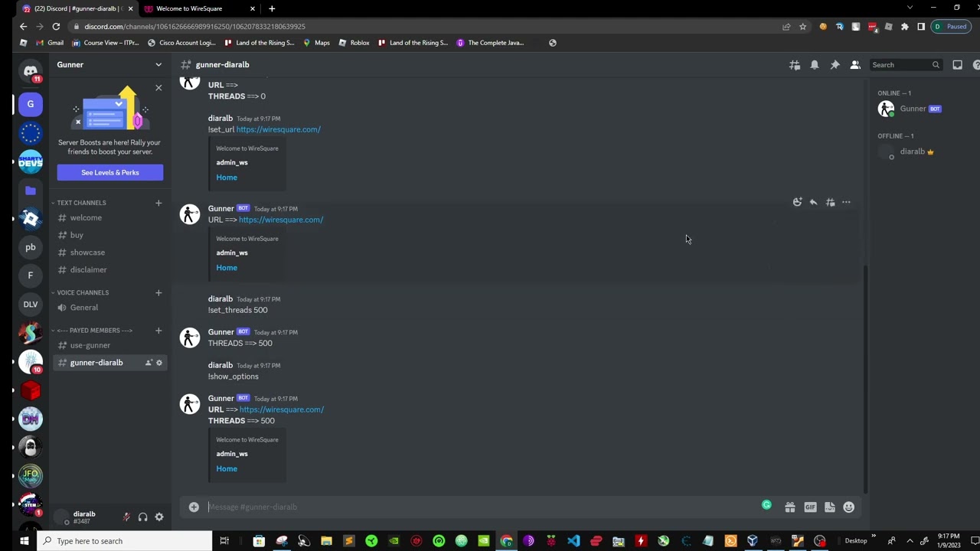Add channel to PAYED MEMBERS category
This screenshot has height=551, width=980.
(x=158, y=331)
